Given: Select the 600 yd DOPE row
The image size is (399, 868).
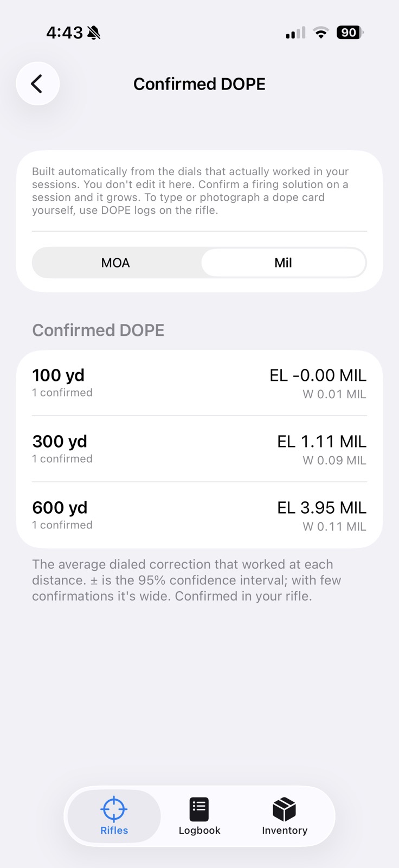Looking at the screenshot, I should [x=200, y=515].
